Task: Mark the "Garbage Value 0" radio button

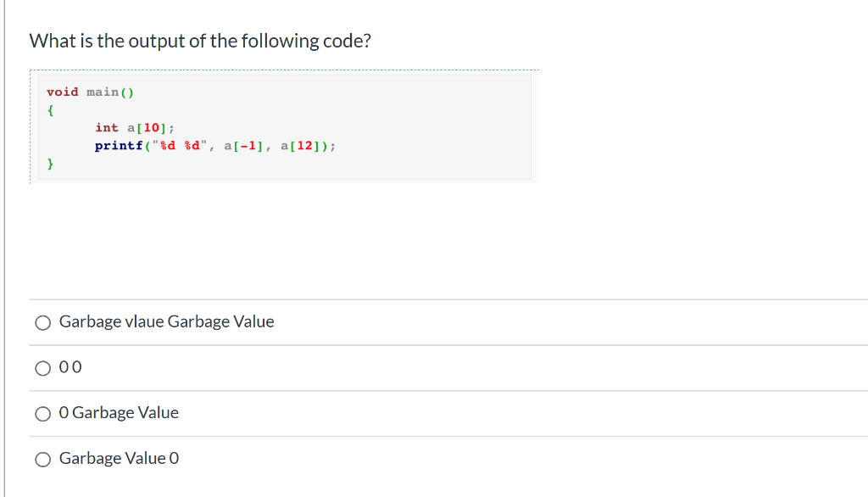Action: pyautogui.click(x=42, y=460)
